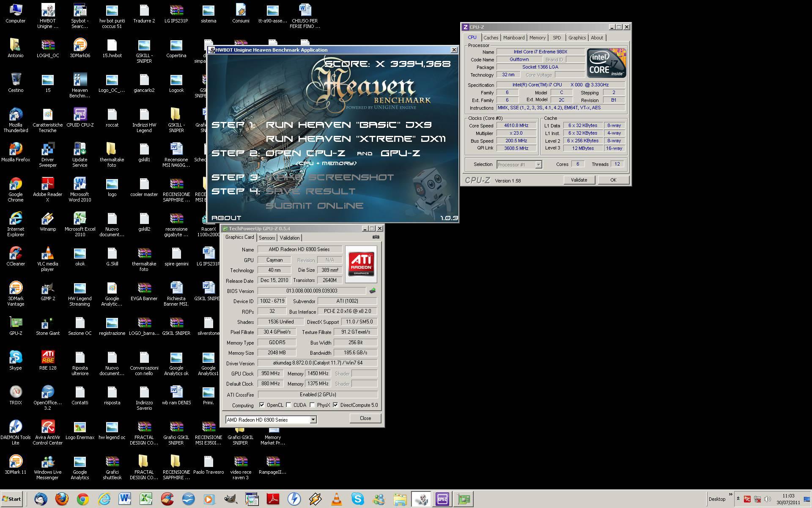
Task: Switch to the SPD tab in CPU-Z
Action: point(557,38)
